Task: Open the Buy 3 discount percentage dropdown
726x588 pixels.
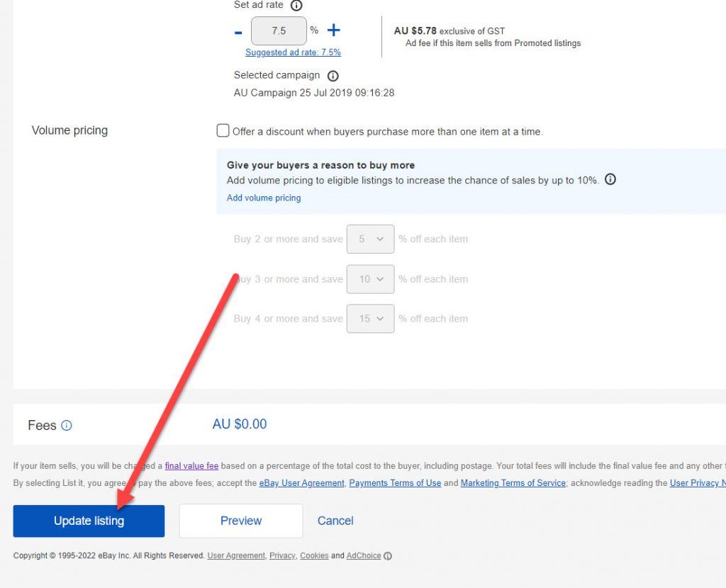Action: click(x=370, y=279)
